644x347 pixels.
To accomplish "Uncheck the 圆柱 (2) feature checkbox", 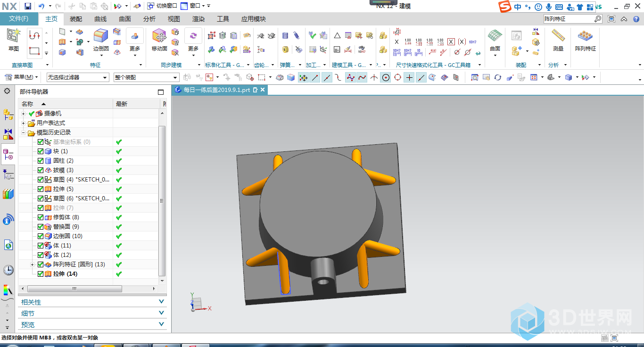I will [41, 161].
